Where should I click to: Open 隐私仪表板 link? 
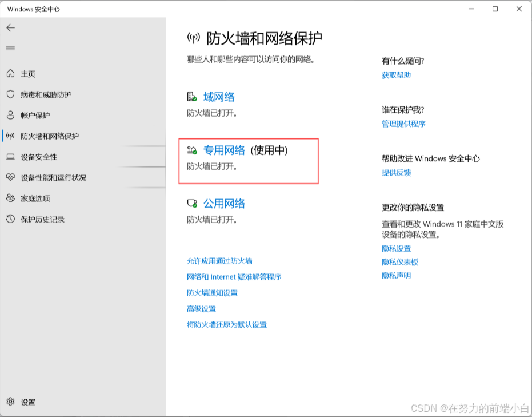400,262
